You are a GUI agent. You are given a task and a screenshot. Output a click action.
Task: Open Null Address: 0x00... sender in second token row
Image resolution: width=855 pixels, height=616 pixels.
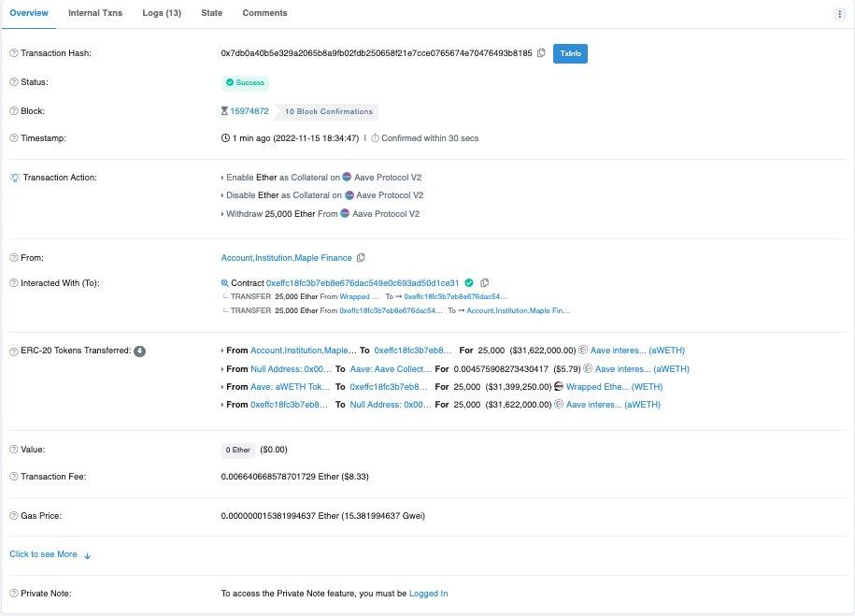click(x=291, y=369)
